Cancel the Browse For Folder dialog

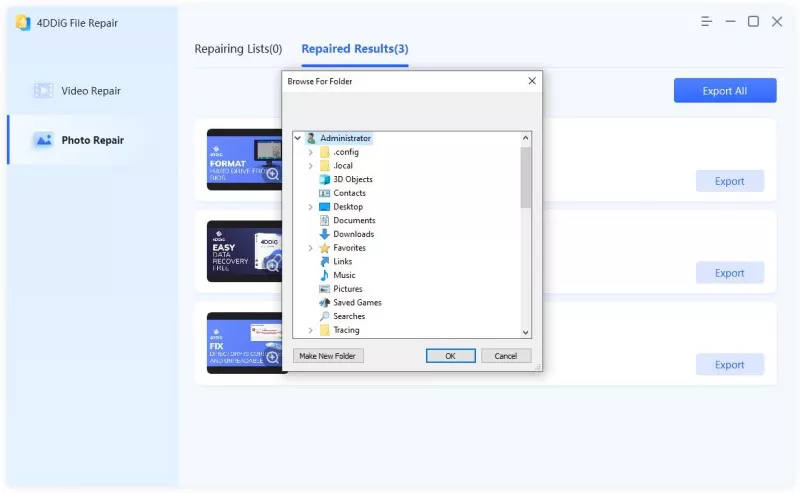506,356
